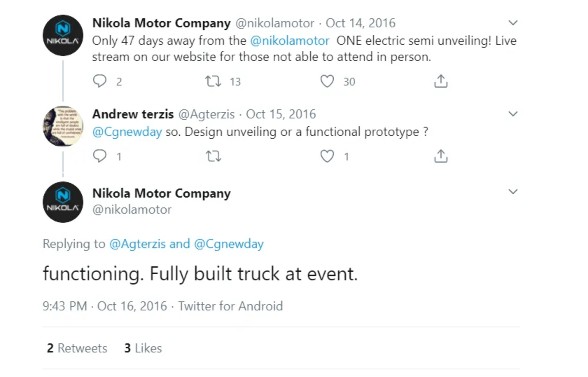Image resolution: width=588 pixels, height=377 pixels.
Task: Open options chevron on Oct 14 tweet
Action: tap(513, 23)
